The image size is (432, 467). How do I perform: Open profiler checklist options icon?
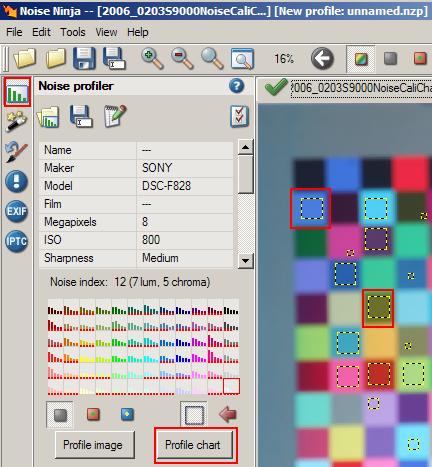[239, 116]
